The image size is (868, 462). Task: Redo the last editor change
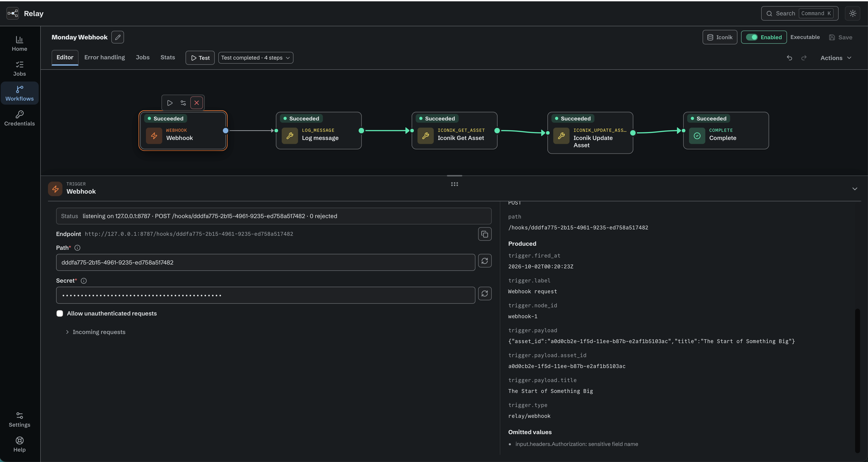pos(804,58)
